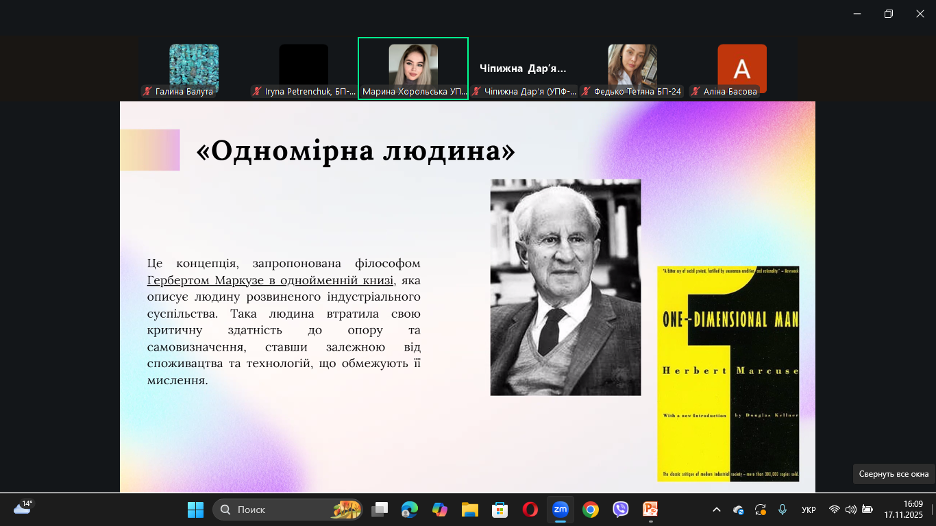The width and height of the screenshot is (936, 526).
Task: Launch Opera browser from the taskbar
Action: pyautogui.click(x=530, y=509)
